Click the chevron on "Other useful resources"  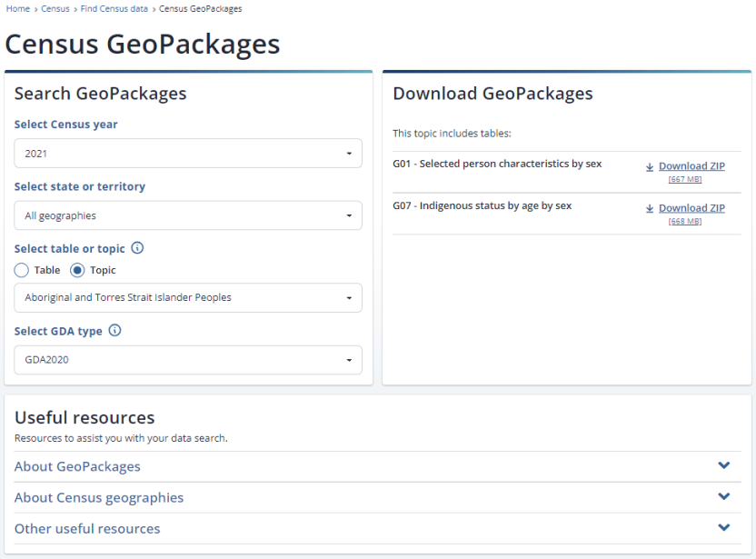click(x=724, y=527)
